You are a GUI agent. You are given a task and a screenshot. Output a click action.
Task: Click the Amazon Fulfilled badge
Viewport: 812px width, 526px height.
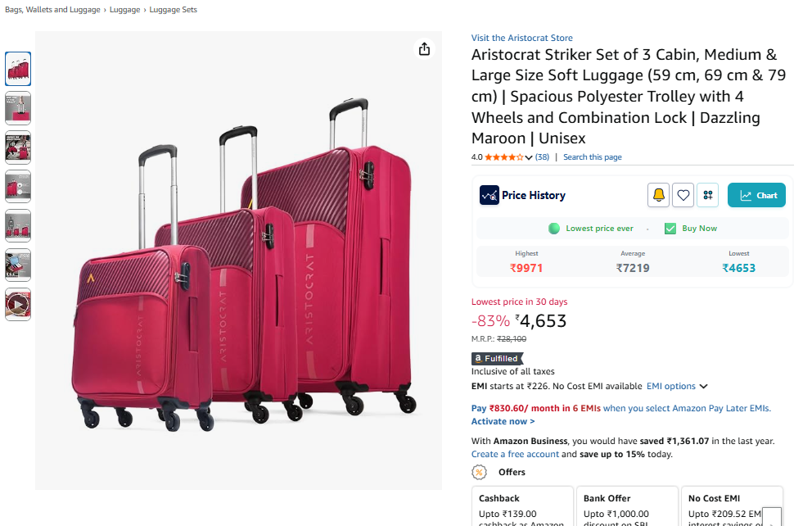[497, 359]
